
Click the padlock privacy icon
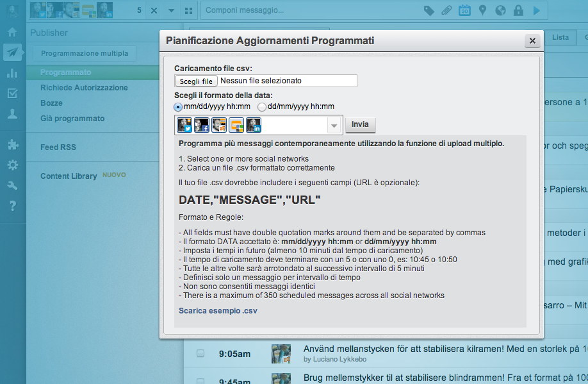pyautogui.click(x=518, y=10)
